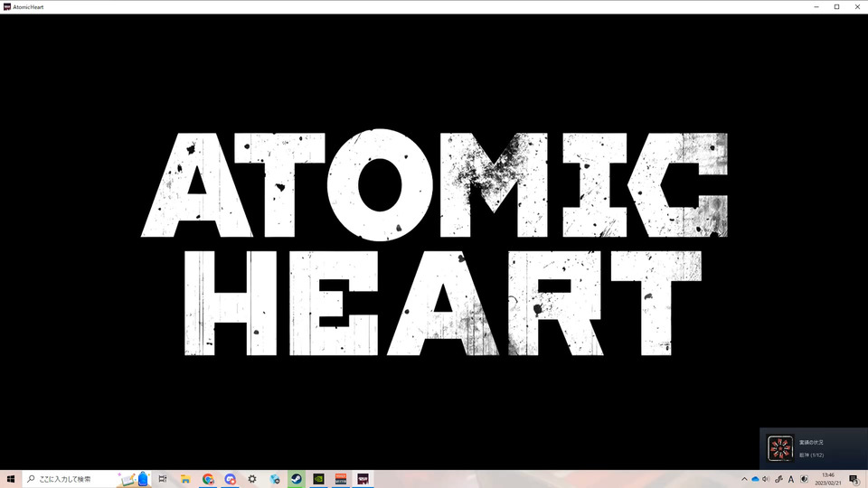Switch to Steam in the taskbar

pyautogui.click(x=297, y=479)
